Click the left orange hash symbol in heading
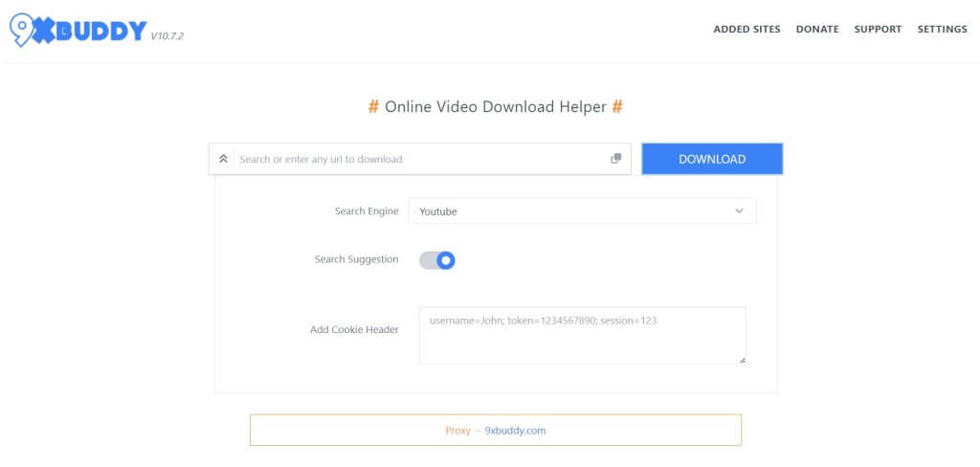This screenshot has width=980, height=467. 373,107
